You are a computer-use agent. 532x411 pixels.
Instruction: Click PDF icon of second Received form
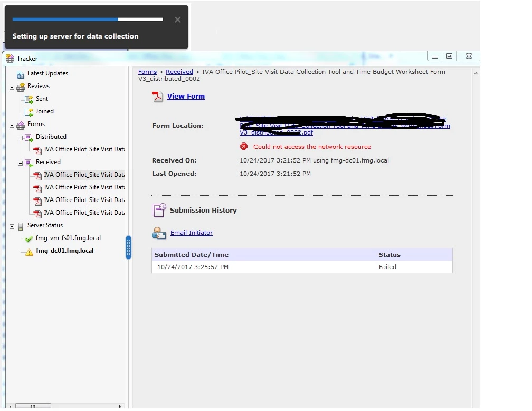37,188
